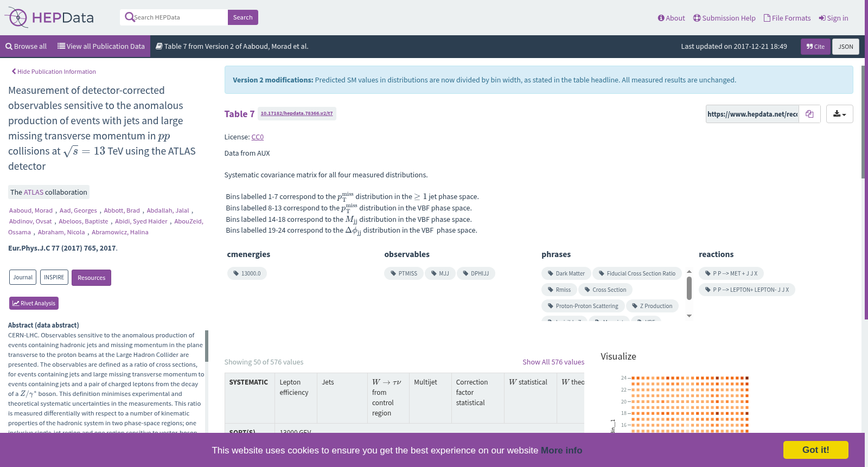The width and height of the screenshot is (868, 467).
Task: Open author Abbott, Brad
Action: (122, 210)
